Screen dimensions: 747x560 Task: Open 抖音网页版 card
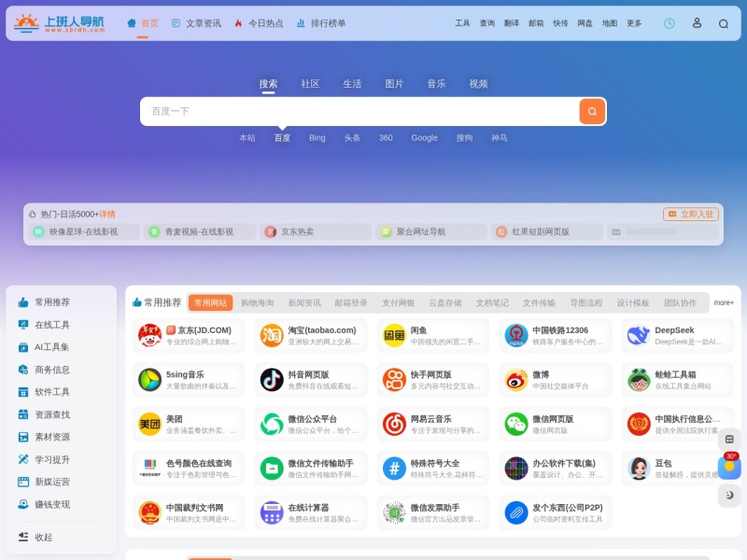pos(311,380)
